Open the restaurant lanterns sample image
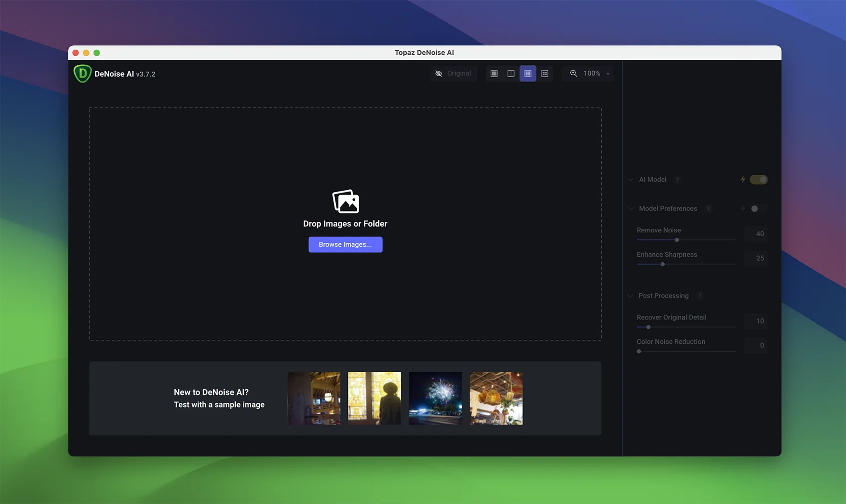The width and height of the screenshot is (846, 504). (x=496, y=399)
